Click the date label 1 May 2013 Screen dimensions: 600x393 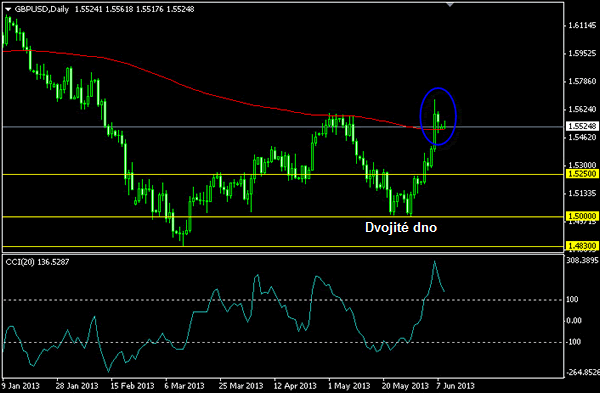pyautogui.click(x=349, y=386)
